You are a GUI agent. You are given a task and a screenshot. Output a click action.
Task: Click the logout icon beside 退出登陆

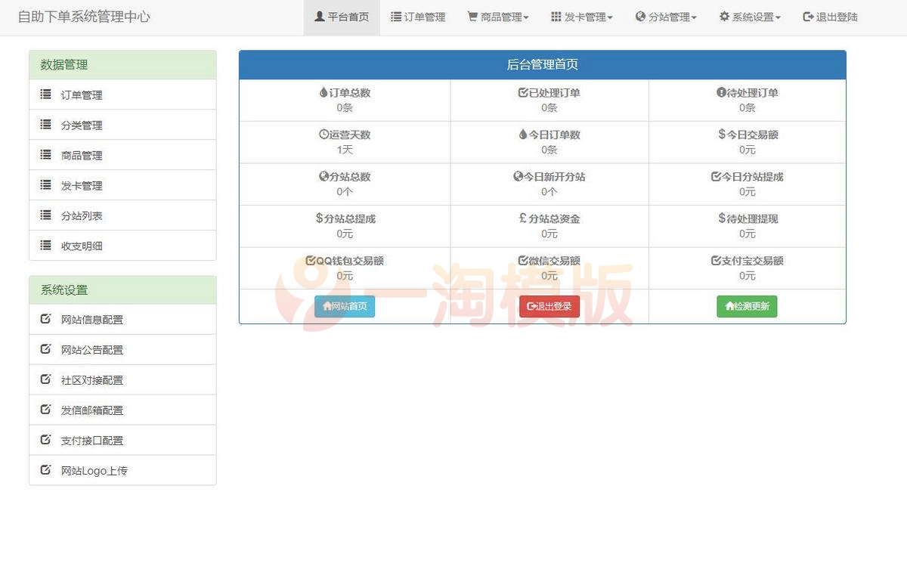pos(806,17)
